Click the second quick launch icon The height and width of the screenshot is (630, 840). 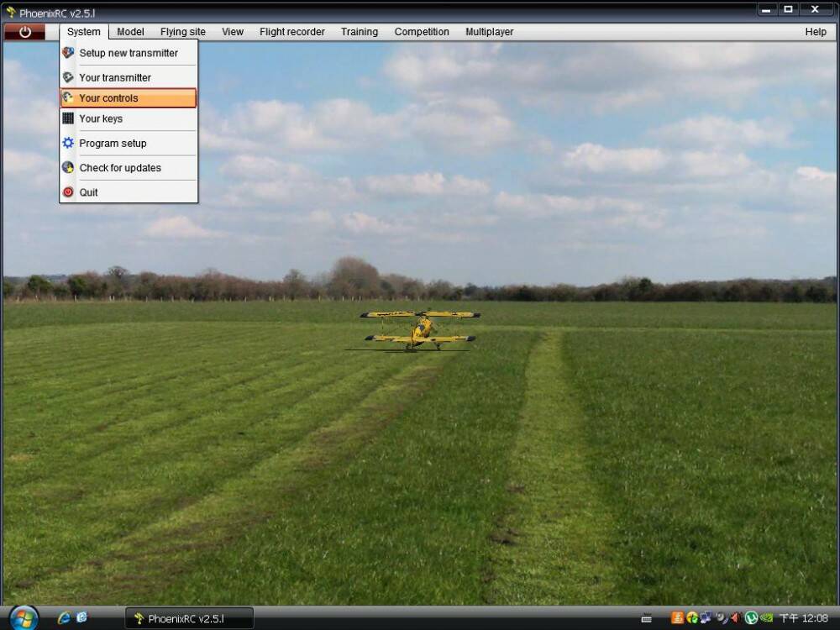(x=82, y=617)
